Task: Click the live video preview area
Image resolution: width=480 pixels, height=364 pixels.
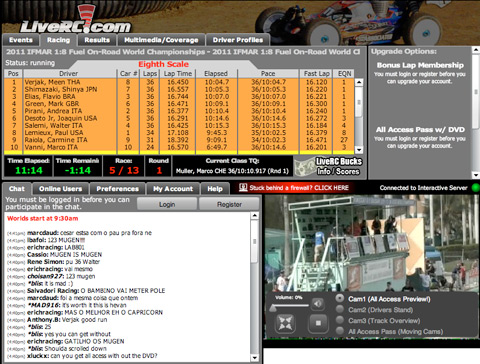Action: coord(371,243)
